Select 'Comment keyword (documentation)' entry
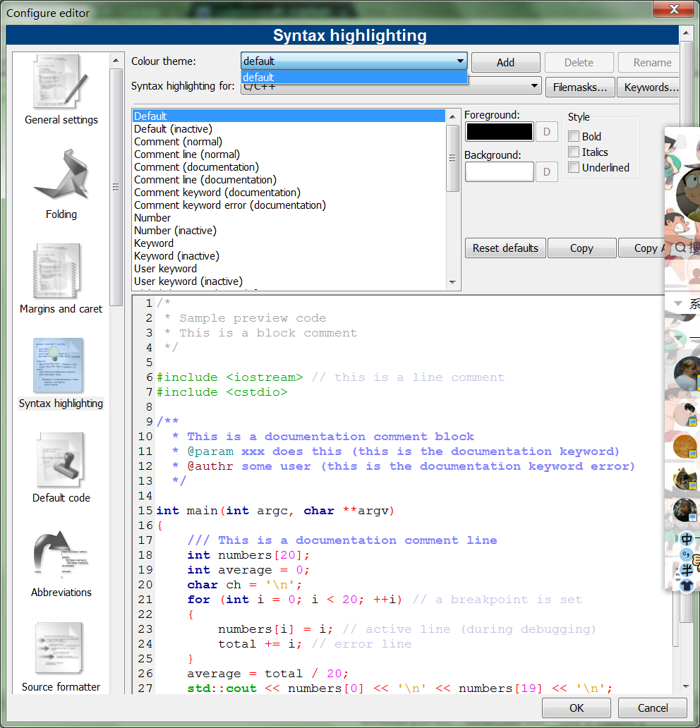The image size is (700, 728). [289, 192]
